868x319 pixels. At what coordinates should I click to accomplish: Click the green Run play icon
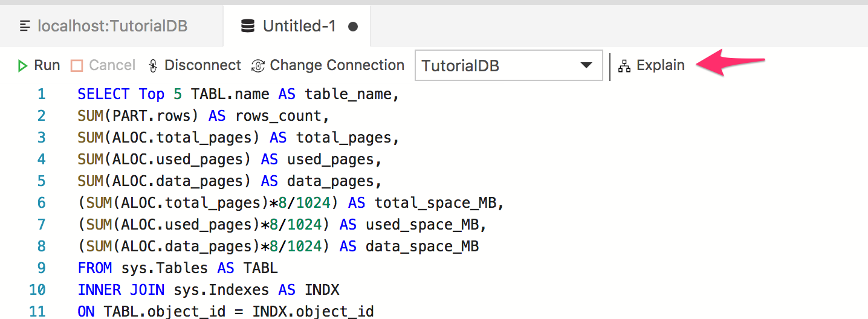(23, 66)
